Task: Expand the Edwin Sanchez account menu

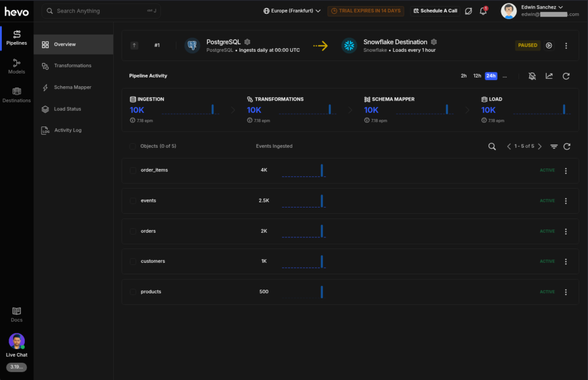Action: pyautogui.click(x=542, y=7)
